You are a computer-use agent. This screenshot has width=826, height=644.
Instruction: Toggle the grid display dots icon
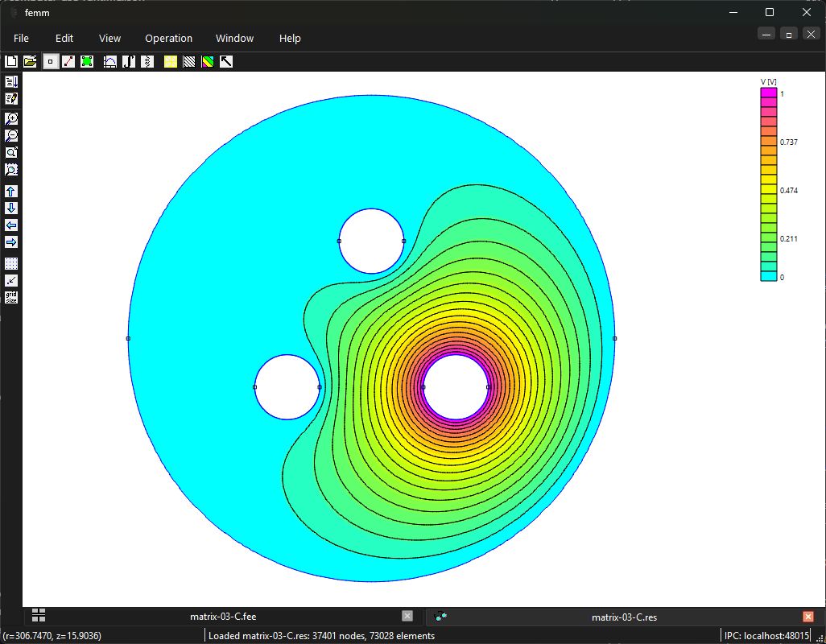coord(11,263)
